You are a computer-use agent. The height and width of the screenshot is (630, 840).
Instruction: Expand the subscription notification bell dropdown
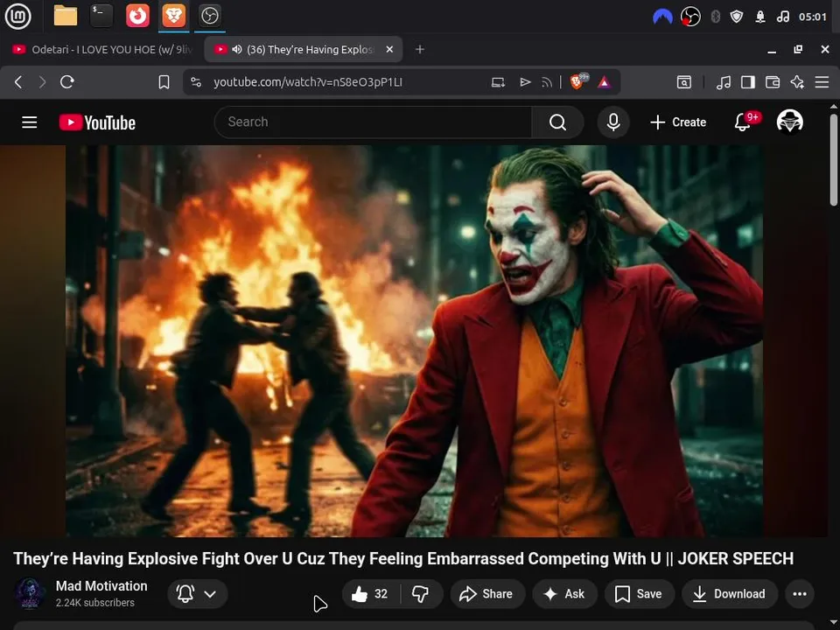198,593
